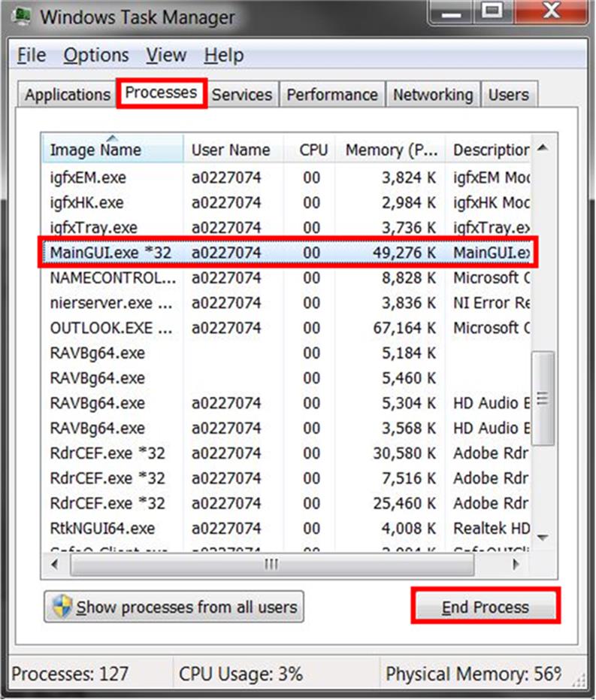Click horizontal scrollbar left arrow

[54, 563]
